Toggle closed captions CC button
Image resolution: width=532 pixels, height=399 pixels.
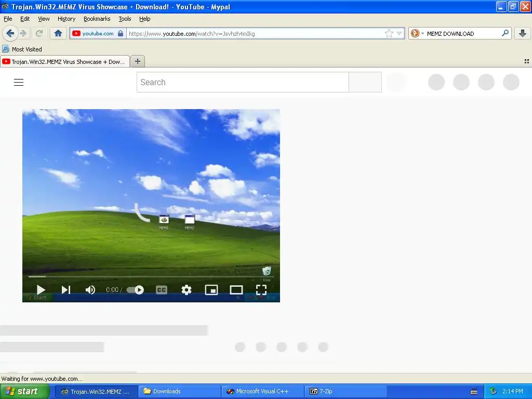(x=162, y=290)
